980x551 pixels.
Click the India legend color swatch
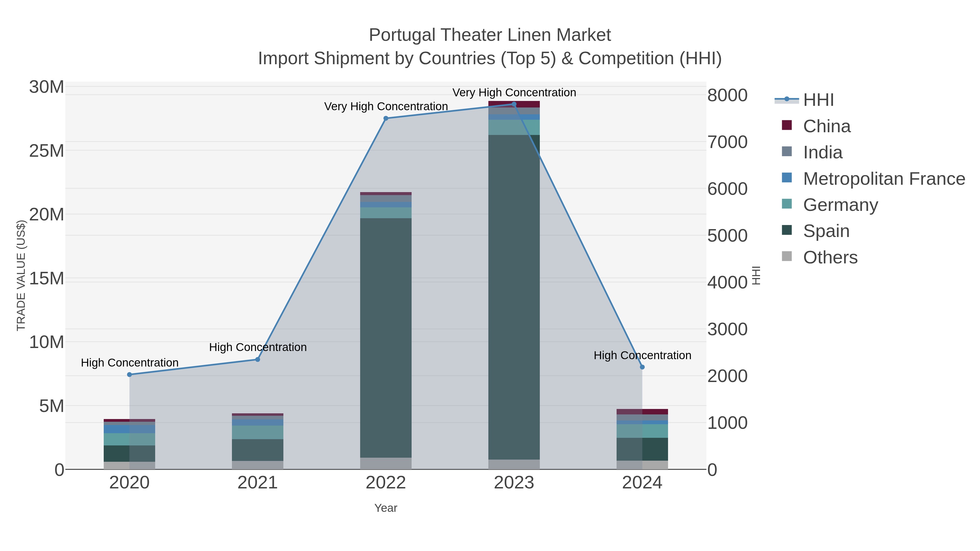[787, 151]
